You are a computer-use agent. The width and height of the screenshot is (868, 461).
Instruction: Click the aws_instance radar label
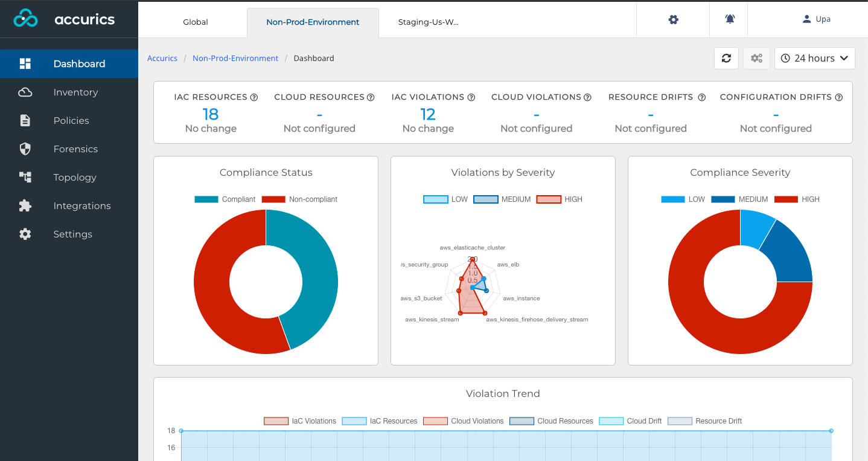[522, 298]
